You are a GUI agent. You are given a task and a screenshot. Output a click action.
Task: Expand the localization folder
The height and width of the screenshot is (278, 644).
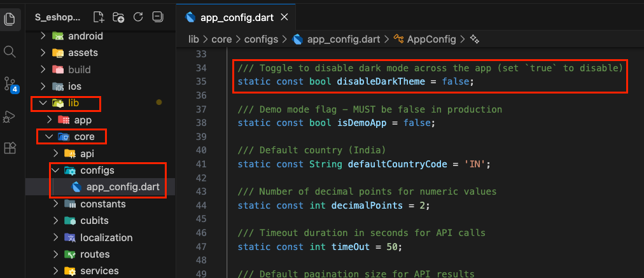pyautogui.click(x=106, y=237)
